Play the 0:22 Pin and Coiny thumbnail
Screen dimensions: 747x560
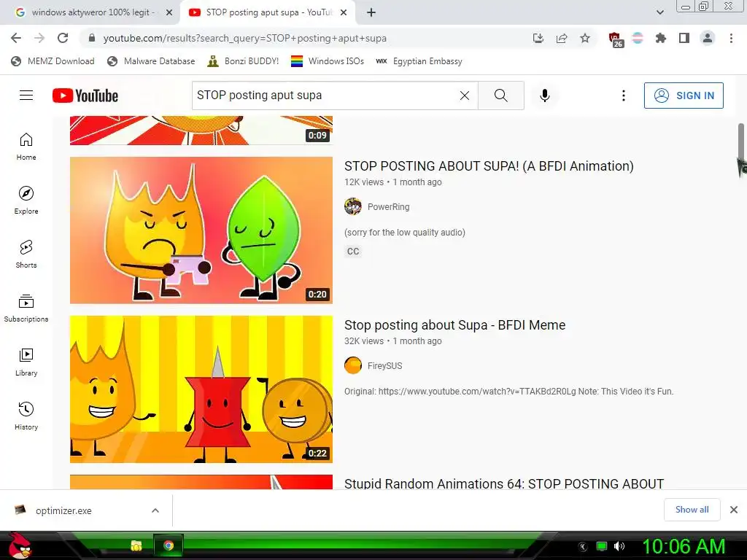click(201, 389)
